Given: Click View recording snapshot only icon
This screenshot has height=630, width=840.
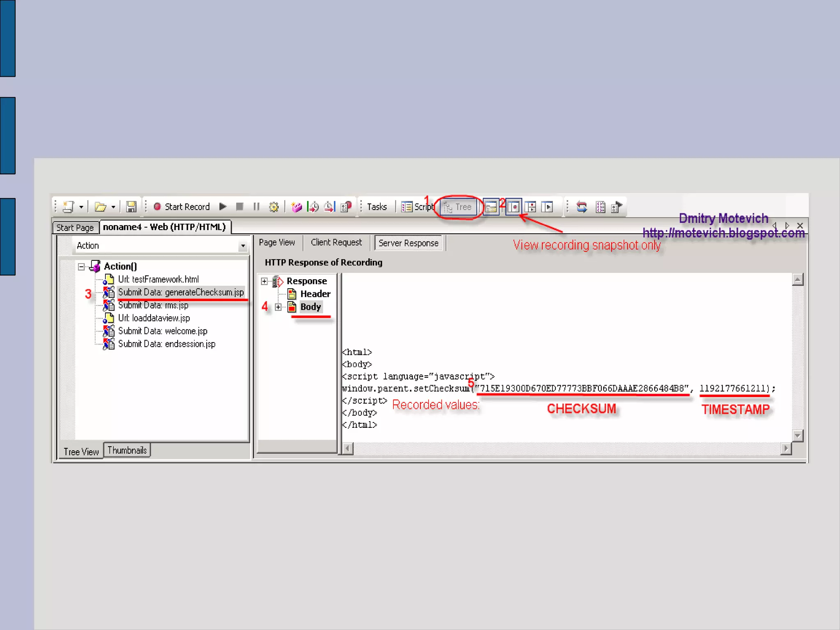Looking at the screenshot, I should tap(514, 207).
